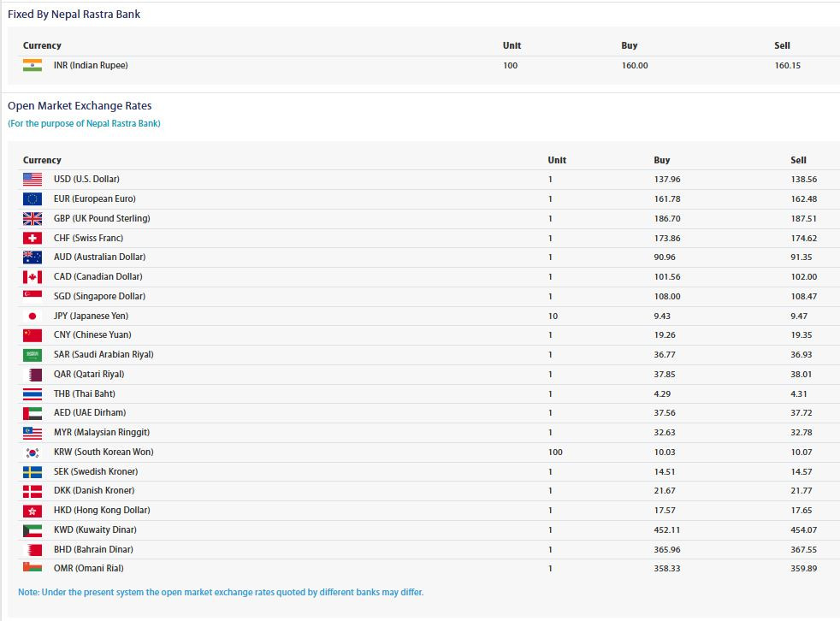840x621 pixels.
Task: Select the INR sell rate 160.15
Action: tap(788, 65)
